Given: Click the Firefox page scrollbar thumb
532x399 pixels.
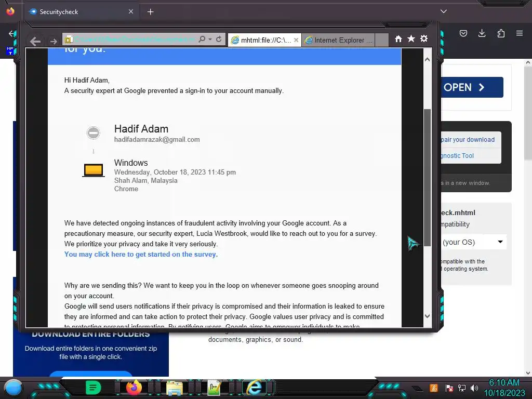Looking at the screenshot, I should 528,112.
